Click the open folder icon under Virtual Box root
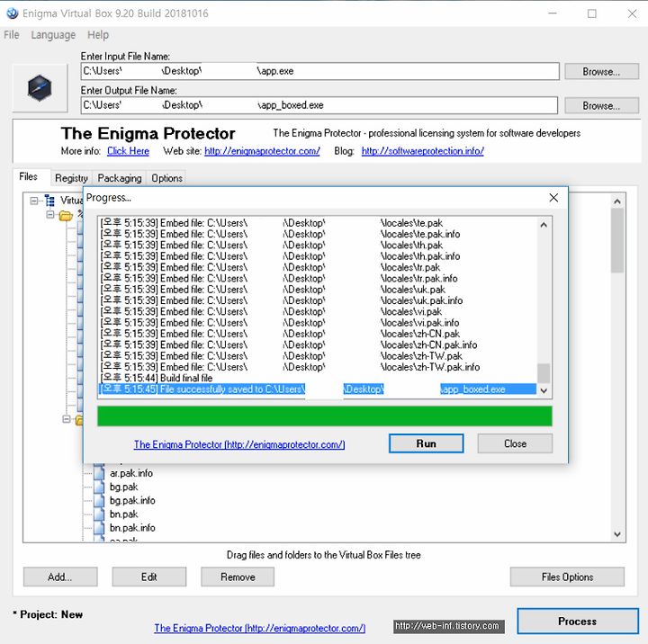 click(66, 215)
